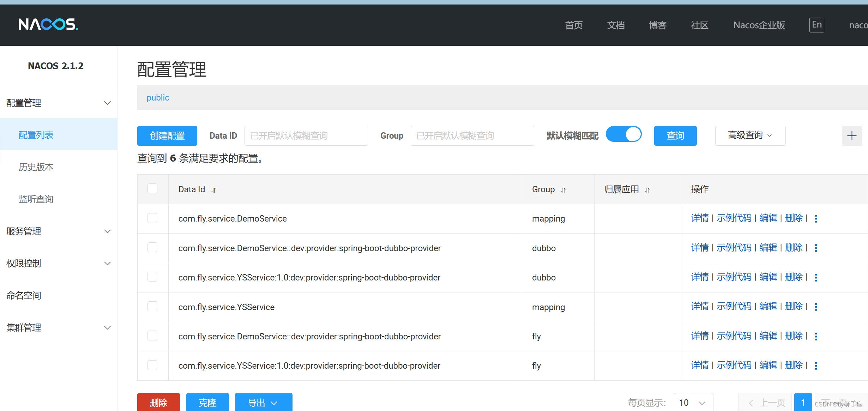Toggle the 默认模糊匹配 switch
This screenshot has height=411, width=868.
(624, 134)
